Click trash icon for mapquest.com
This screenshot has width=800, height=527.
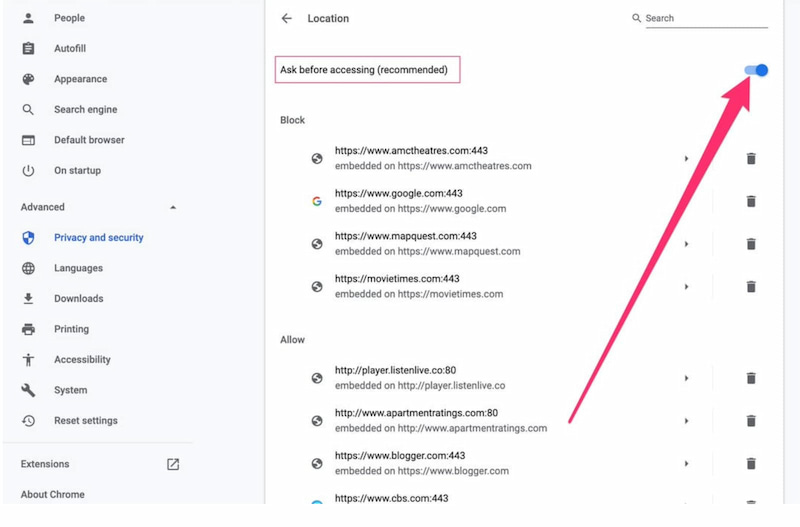751,244
